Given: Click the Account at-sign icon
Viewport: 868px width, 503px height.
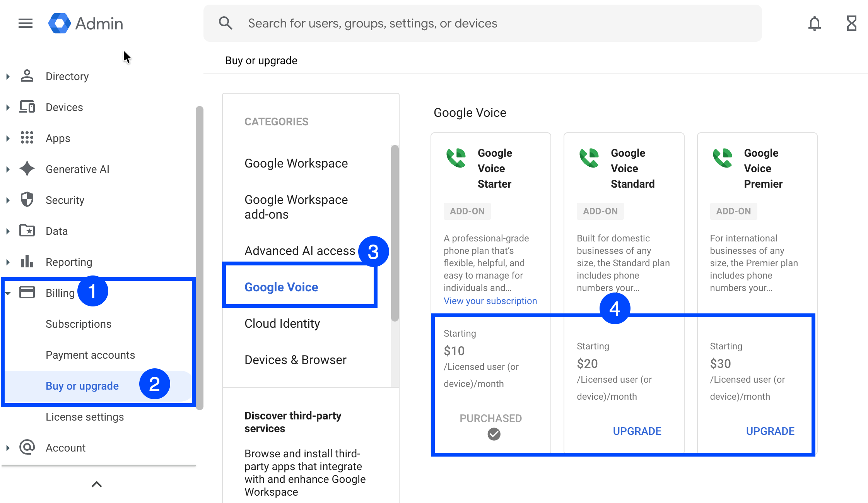Looking at the screenshot, I should (27, 447).
